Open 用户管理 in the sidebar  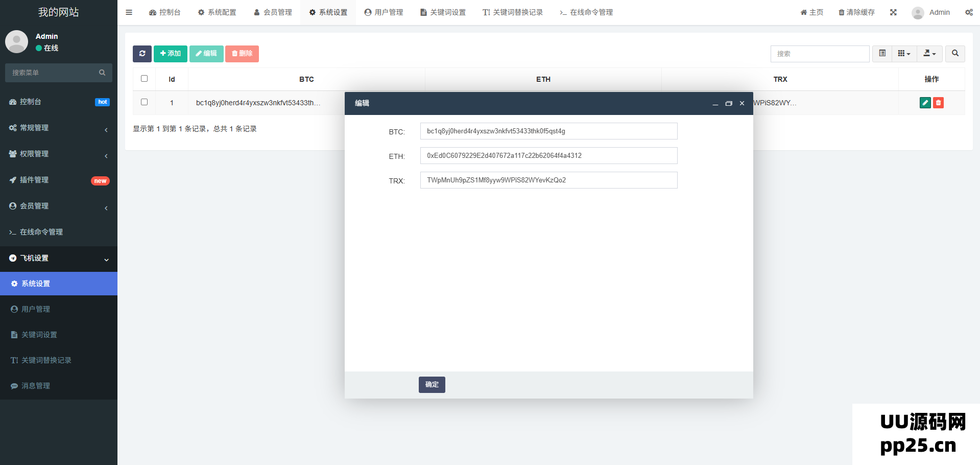pos(36,309)
